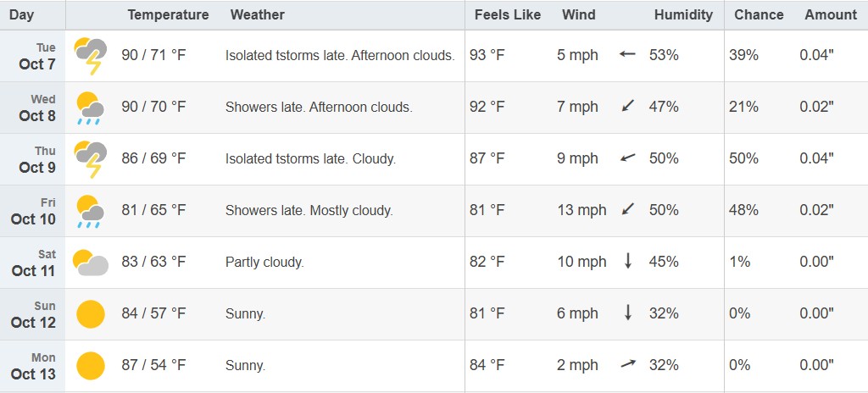Click the Mon Oct 13 sunny icon
This screenshot has height=393, width=868.
91,366
